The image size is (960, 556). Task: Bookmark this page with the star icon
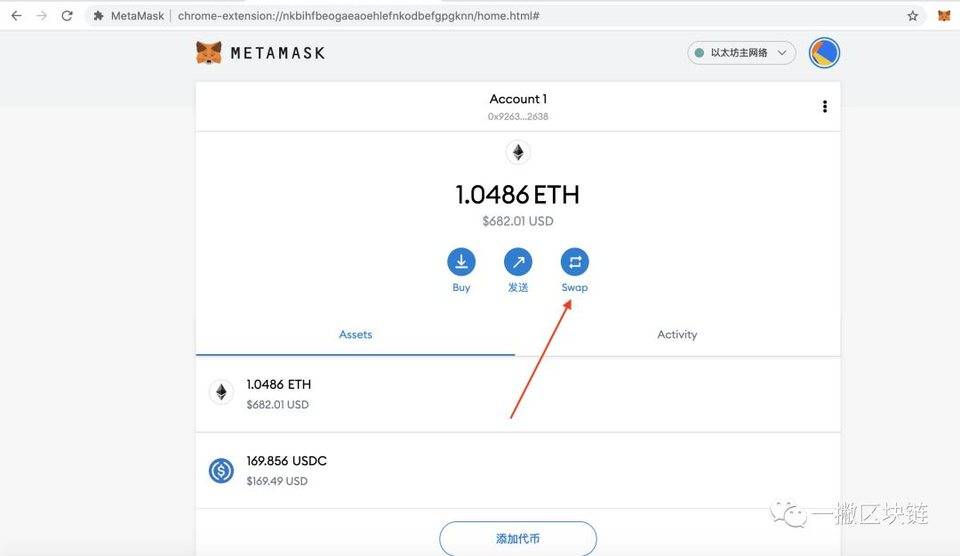point(912,16)
